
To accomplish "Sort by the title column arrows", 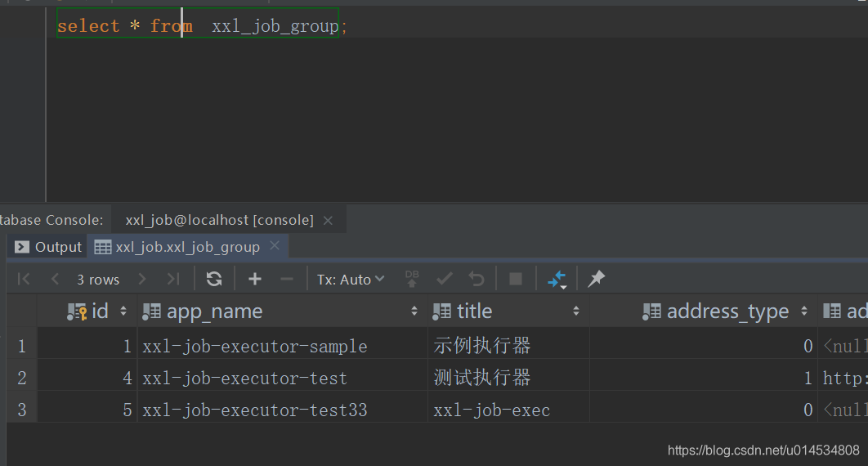I will [x=576, y=311].
